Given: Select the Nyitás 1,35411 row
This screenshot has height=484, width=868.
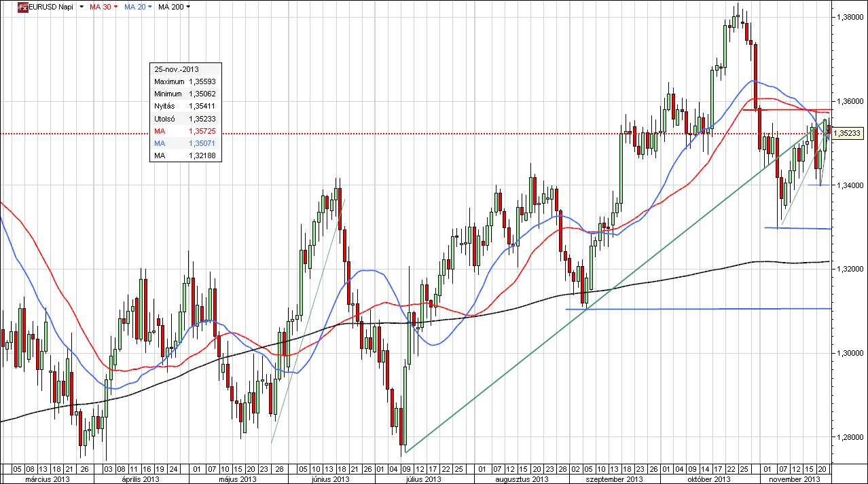Looking at the screenshot, I should coord(185,106).
